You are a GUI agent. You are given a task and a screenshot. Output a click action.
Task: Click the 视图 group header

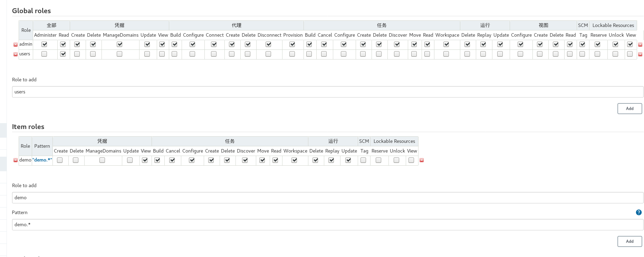click(x=544, y=25)
